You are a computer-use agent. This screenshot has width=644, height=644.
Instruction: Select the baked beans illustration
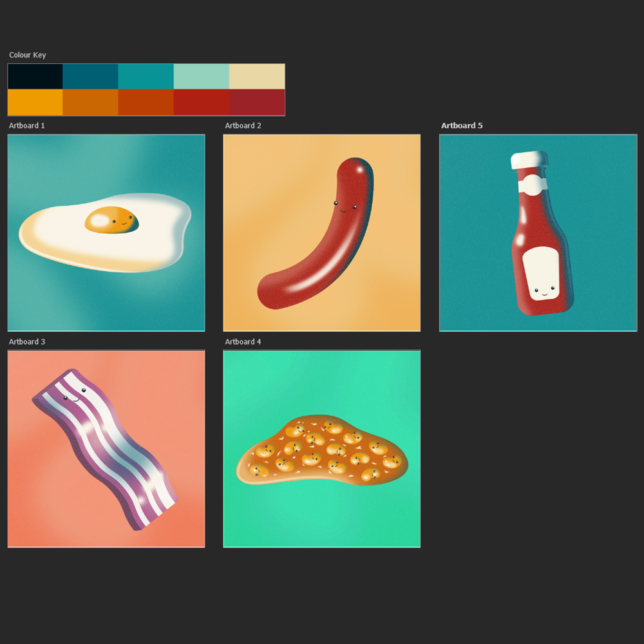tap(322, 450)
